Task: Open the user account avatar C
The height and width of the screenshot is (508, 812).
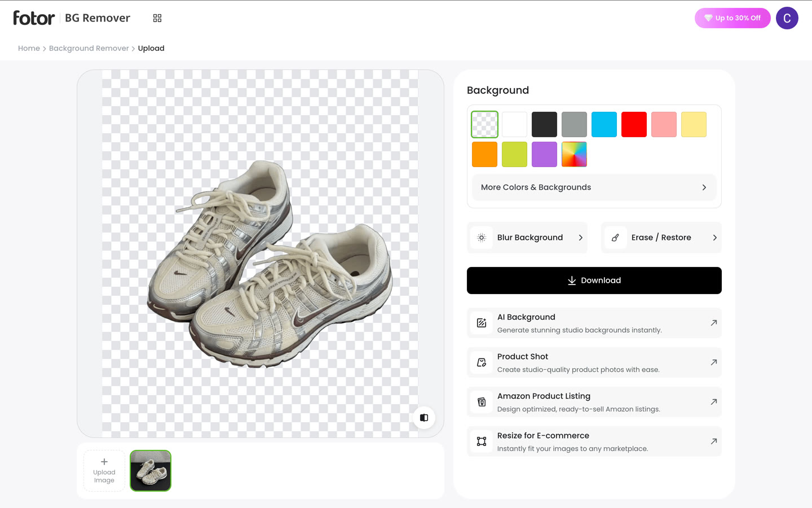Action: [x=787, y=18]
